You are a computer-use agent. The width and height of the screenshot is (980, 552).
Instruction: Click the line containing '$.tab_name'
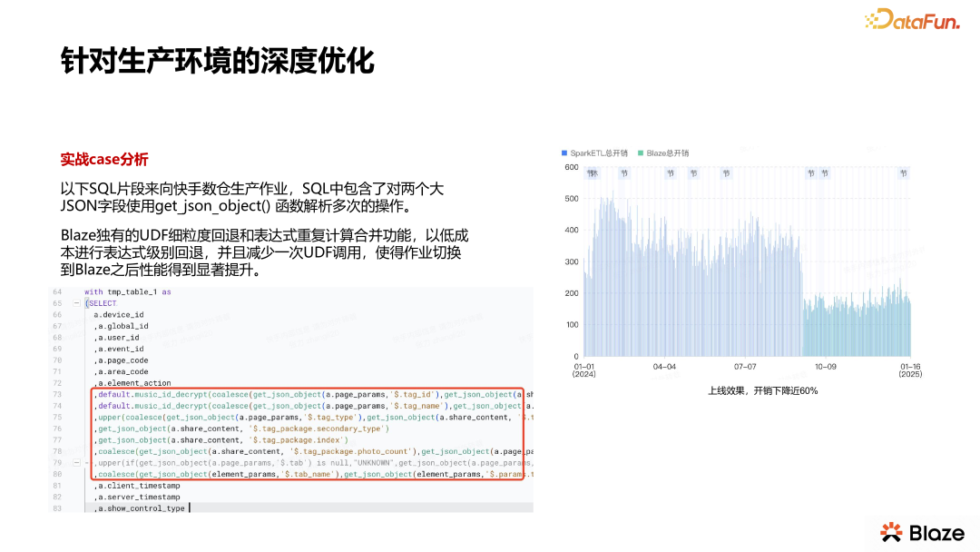pos(313,474)
